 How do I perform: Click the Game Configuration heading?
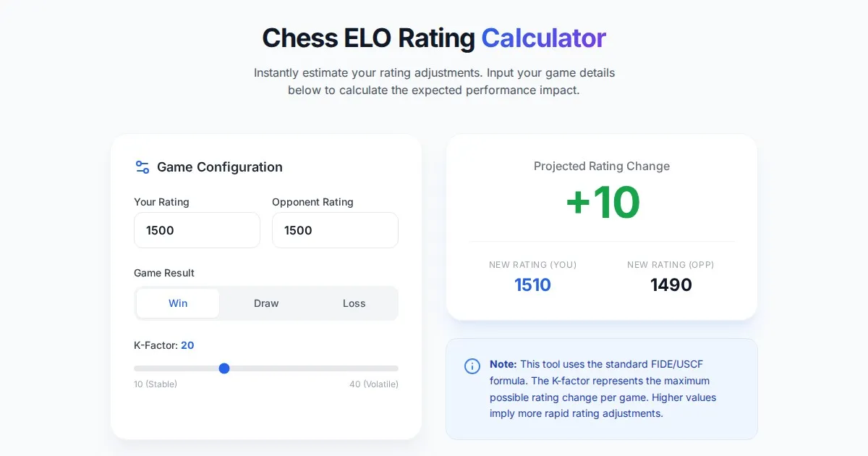click(x=219, y=167)
